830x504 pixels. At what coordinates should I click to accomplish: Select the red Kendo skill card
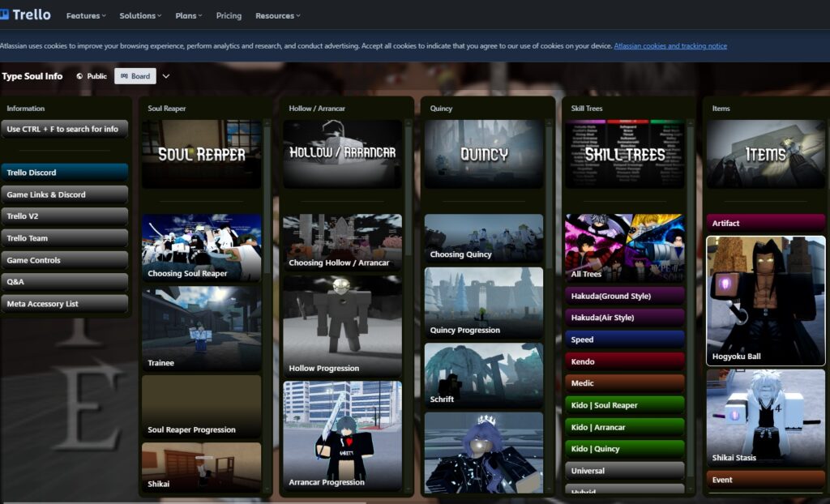pyautogui.click(x=624, y=361)
